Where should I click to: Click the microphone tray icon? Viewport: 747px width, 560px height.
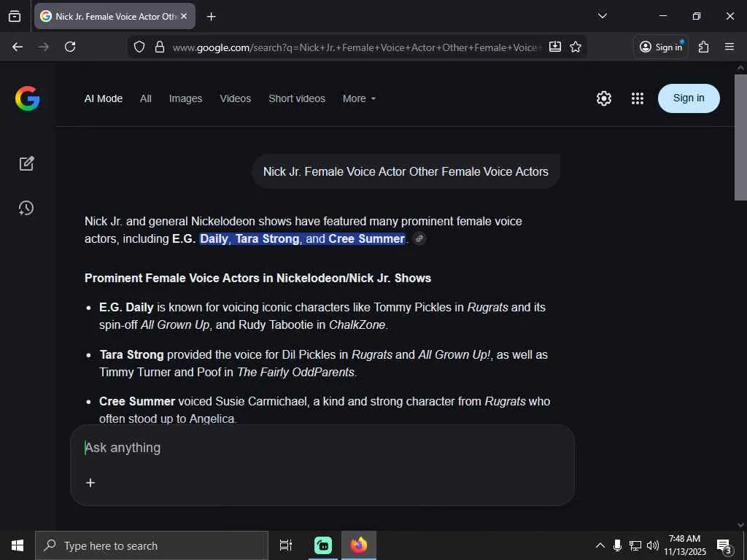[x=617, y=545]
